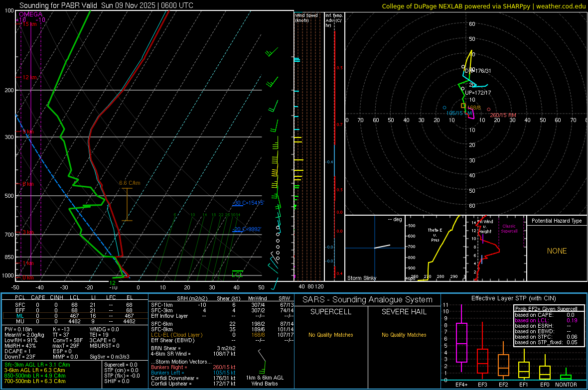This screenshot has width=588, height=390.
Task: Click the K = -13 index
Action: pos(61,329)
